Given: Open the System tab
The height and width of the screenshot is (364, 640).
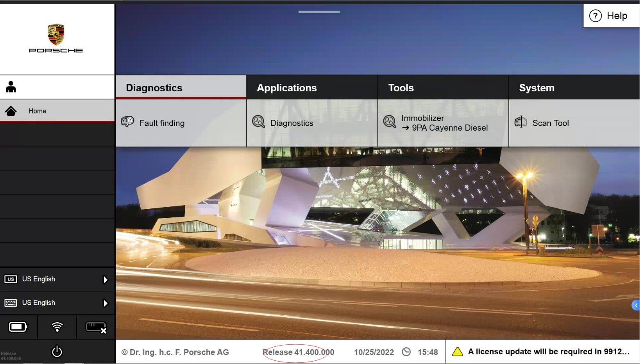Looking at the screenshot, I should [x=574, y=88].
